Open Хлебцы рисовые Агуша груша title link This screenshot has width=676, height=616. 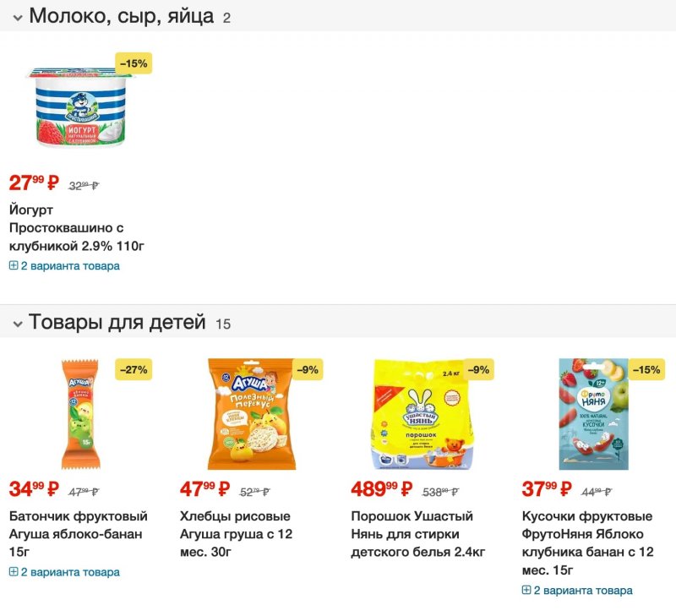[x=236, y=534]
